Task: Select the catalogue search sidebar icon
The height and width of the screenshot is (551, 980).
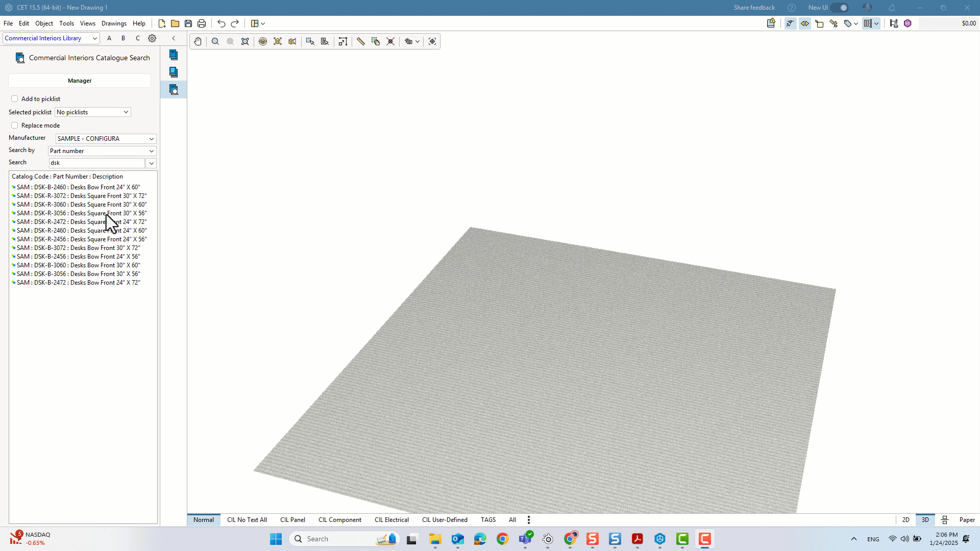Action: click(174, 90)
